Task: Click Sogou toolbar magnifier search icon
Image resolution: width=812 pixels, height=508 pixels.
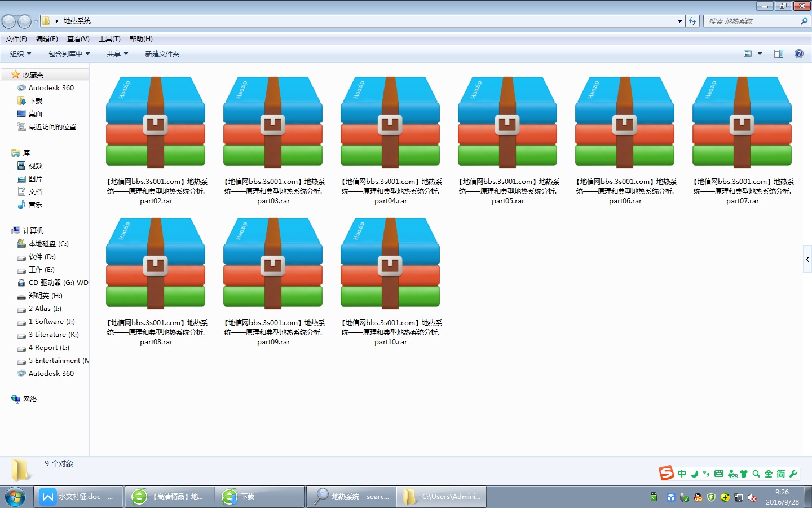Action: coord(756,474)
